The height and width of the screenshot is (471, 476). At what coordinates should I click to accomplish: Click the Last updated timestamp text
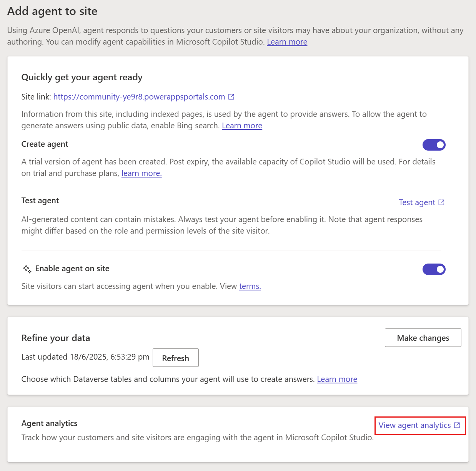pyautogui.click(x=85, y=357)
